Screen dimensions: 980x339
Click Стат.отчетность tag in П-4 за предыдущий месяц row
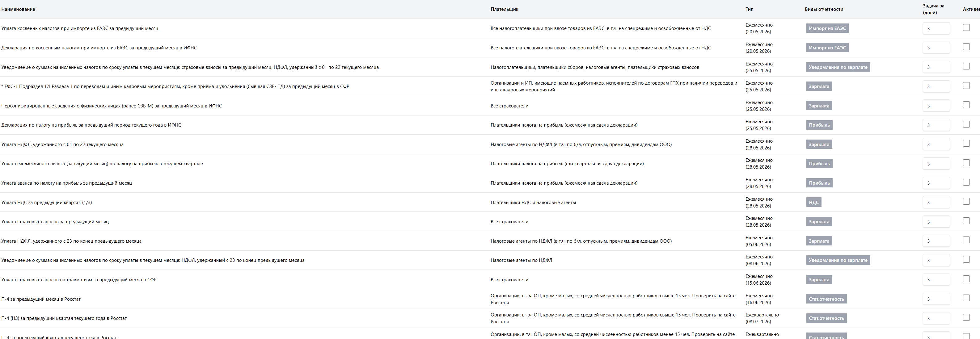tap(826, 299)
